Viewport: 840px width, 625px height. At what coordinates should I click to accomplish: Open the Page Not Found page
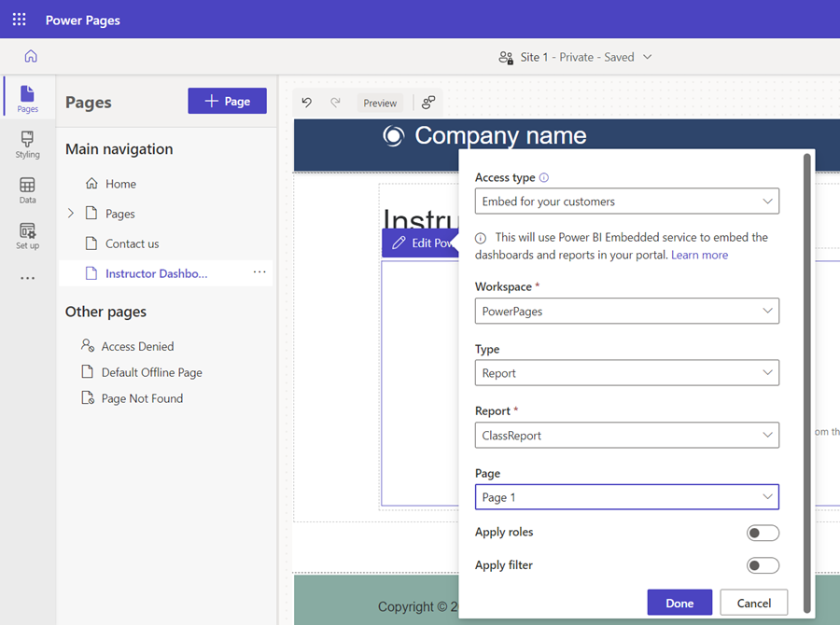coord(142,398)
